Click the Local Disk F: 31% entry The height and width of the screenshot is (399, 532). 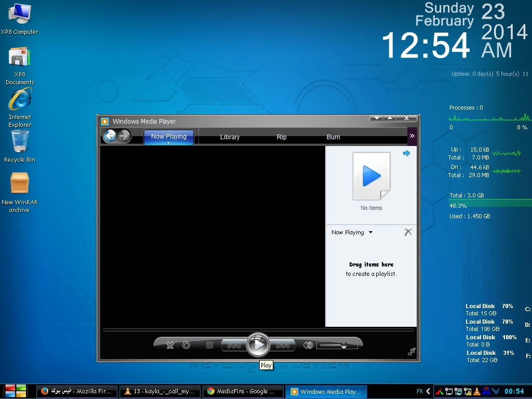(x=498, y=356)
